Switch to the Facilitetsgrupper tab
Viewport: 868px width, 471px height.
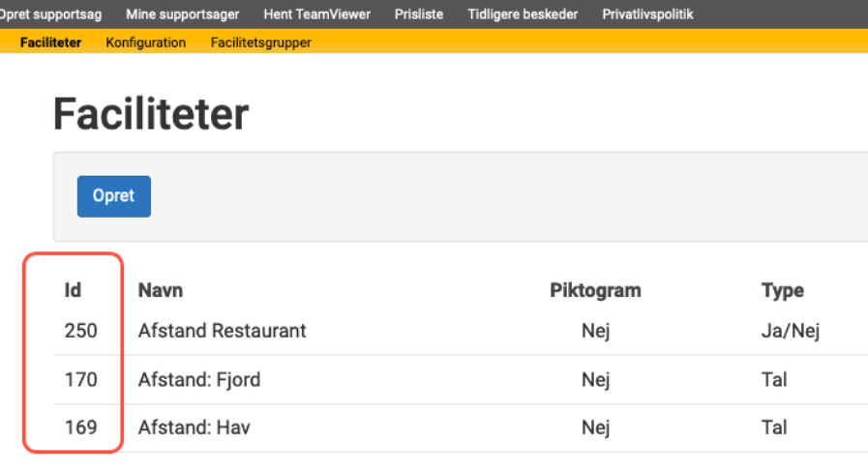pyautogui.click(x=260, y=43)
